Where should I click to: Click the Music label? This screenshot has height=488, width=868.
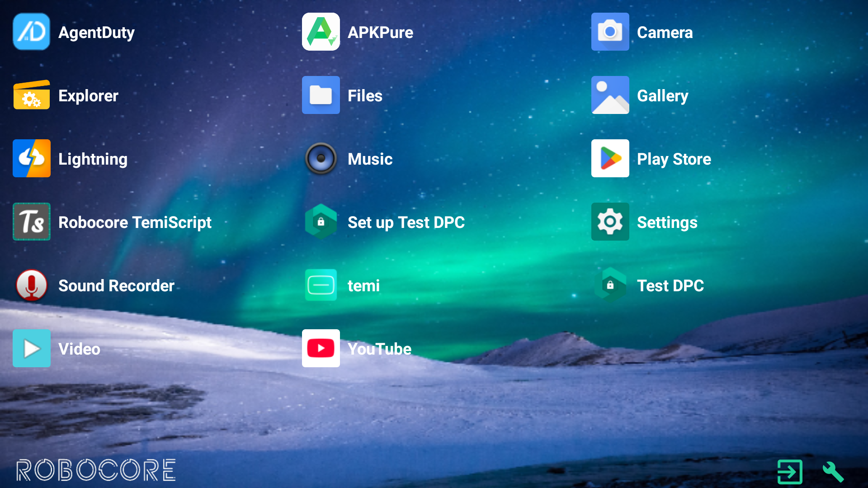(370, 159)
